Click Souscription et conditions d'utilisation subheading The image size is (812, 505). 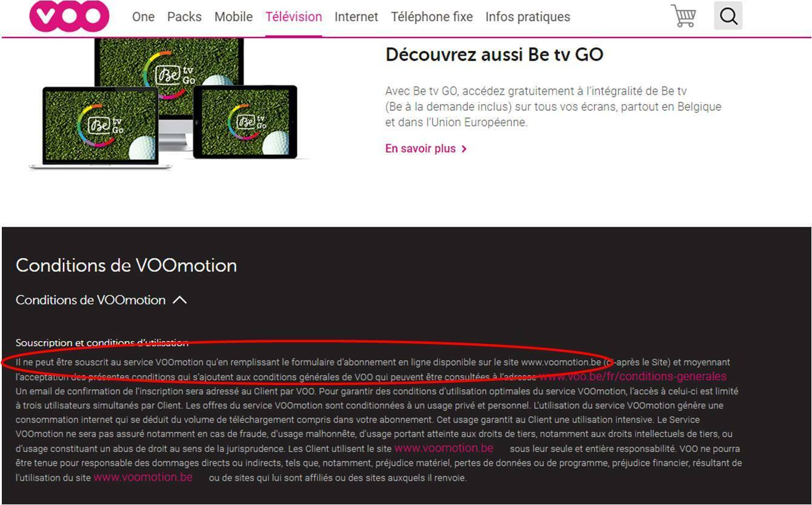pos(102,343)
